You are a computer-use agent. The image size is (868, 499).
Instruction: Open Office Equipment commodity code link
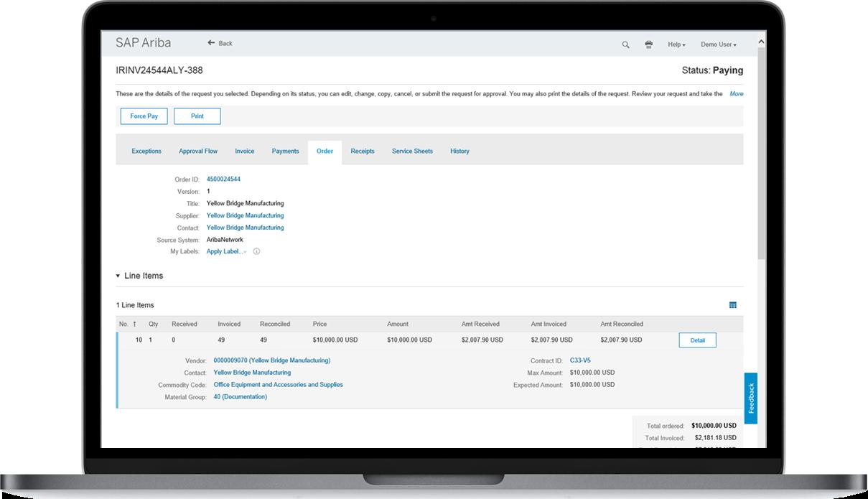(279, 385)
